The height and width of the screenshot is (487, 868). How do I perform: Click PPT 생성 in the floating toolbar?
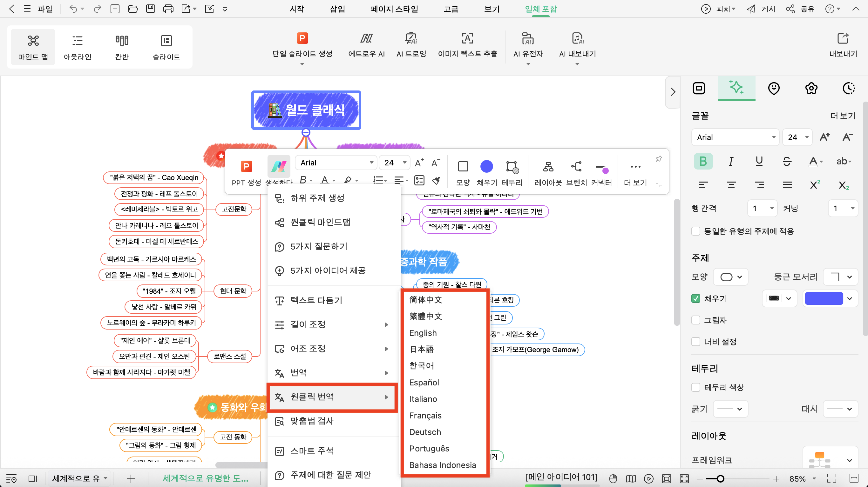(246, 173)
